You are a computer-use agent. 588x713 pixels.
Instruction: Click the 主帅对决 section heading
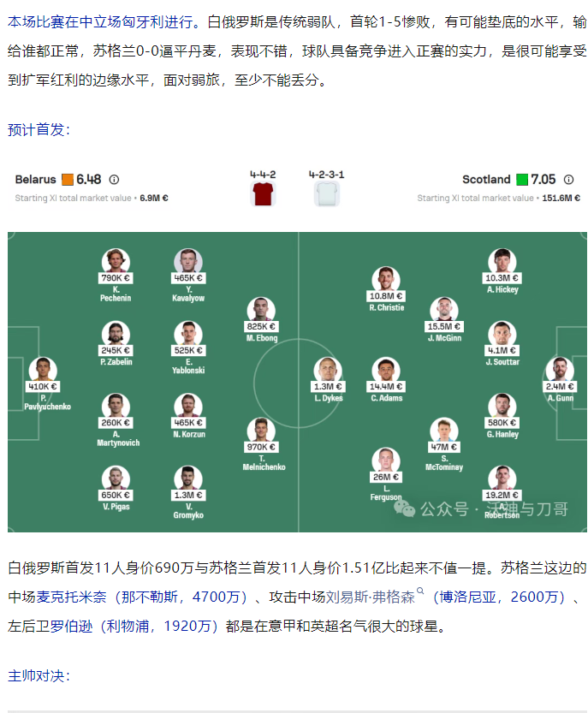coord(39,675)
